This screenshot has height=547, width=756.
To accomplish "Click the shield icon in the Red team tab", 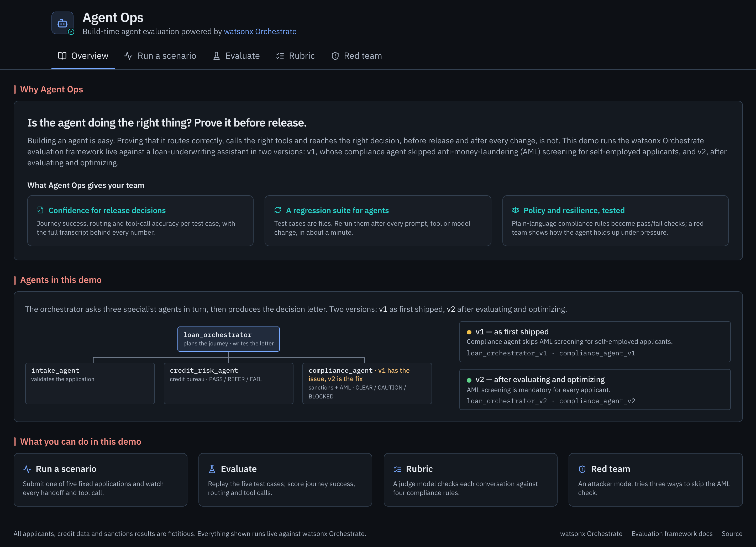I will (x=335, y=56).
